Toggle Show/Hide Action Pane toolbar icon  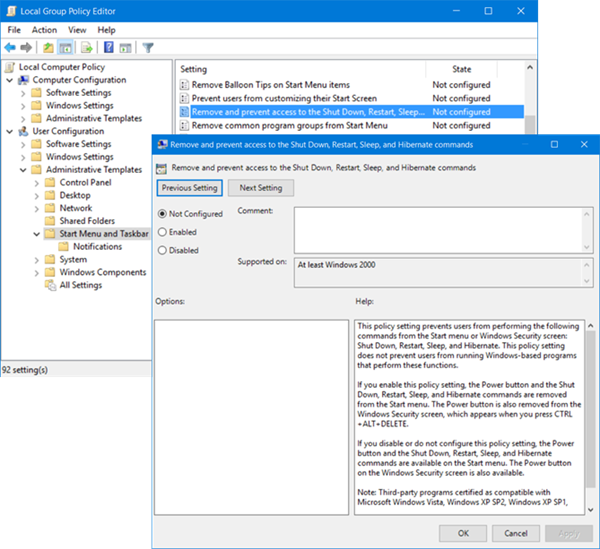coord(125,48)
